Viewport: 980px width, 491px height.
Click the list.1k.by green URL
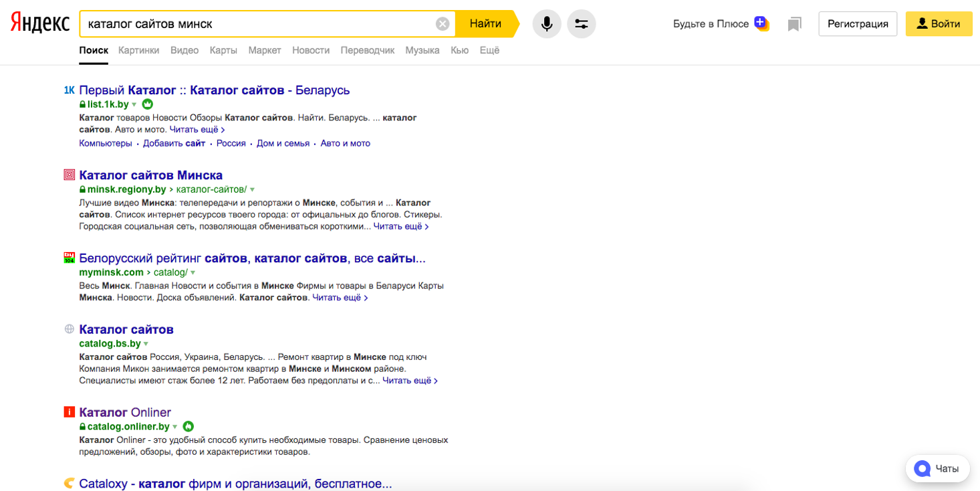(x=108, y=104)
